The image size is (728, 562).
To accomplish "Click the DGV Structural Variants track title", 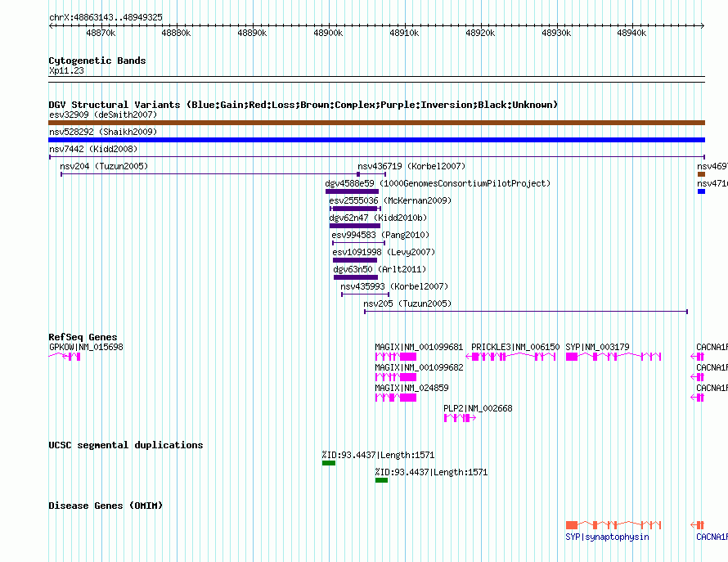I will tap(303, 105).
